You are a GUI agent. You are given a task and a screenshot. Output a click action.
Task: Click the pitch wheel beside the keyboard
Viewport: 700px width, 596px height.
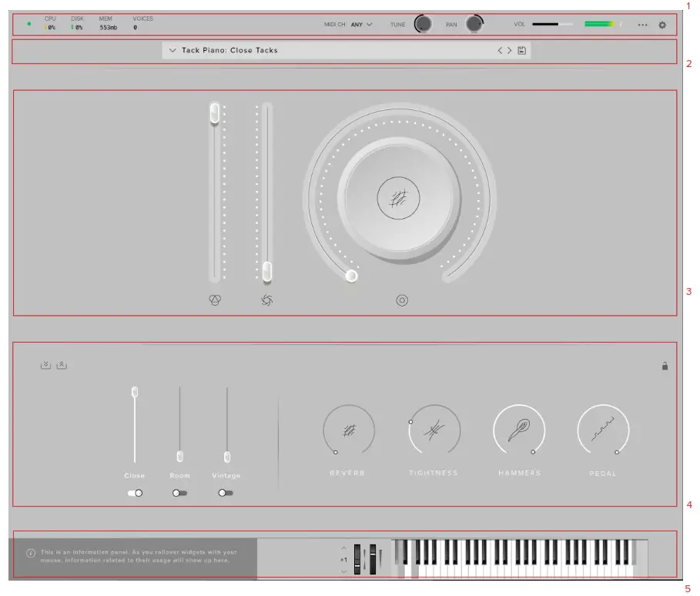[357, 559]
